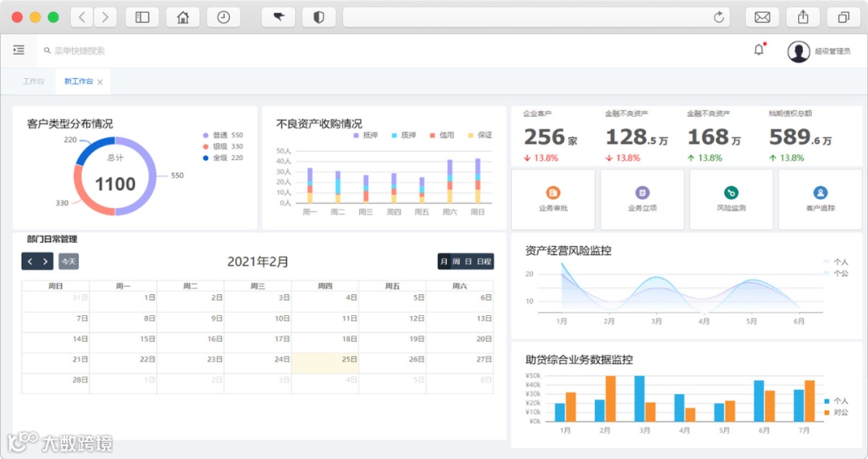Click the 客户类型分布情况 heading
The image size is (868, 459).
coord(70,124)
